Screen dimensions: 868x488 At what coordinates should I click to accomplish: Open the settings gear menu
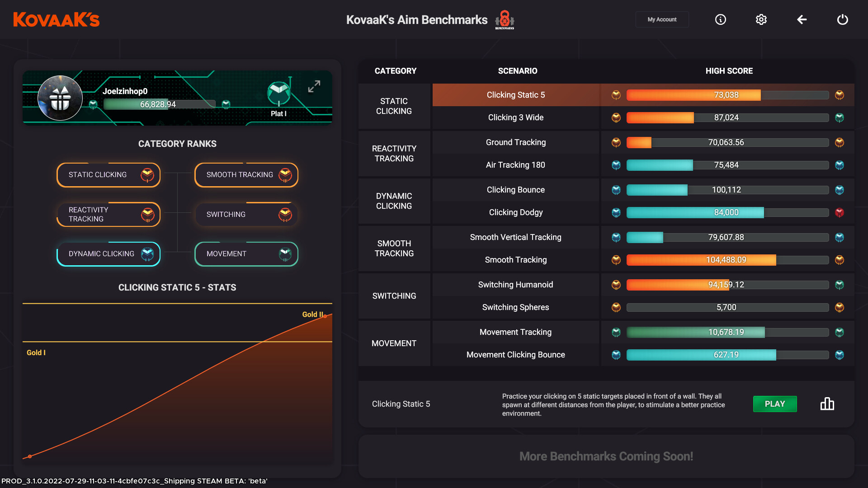click(x=761, y=19)
